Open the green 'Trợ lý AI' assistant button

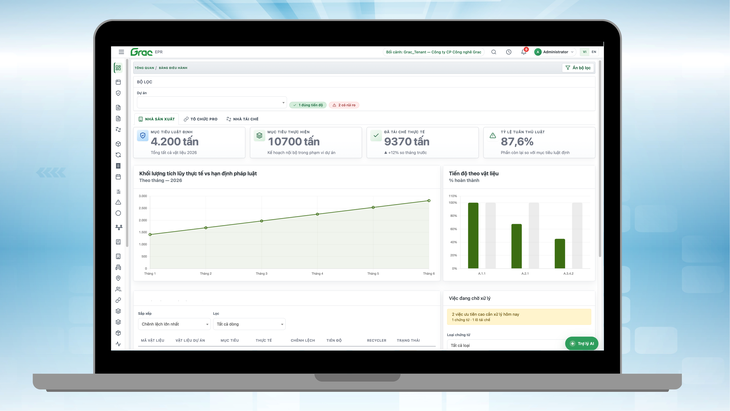pos(581,344)
